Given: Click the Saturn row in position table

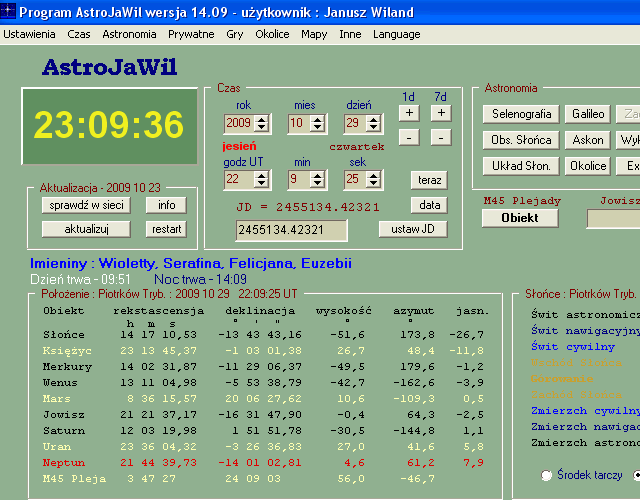Looking at the screenshot, I should tap(263, 431).
